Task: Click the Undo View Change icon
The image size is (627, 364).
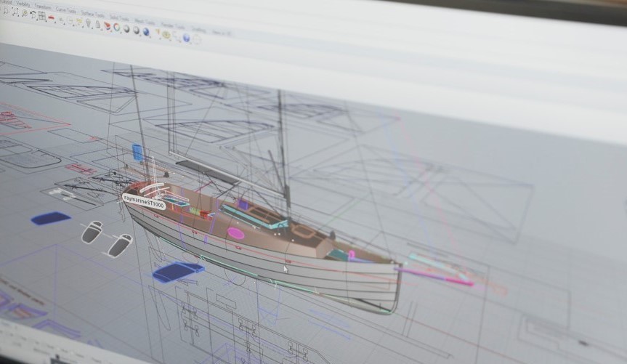Action: point(33,15)
